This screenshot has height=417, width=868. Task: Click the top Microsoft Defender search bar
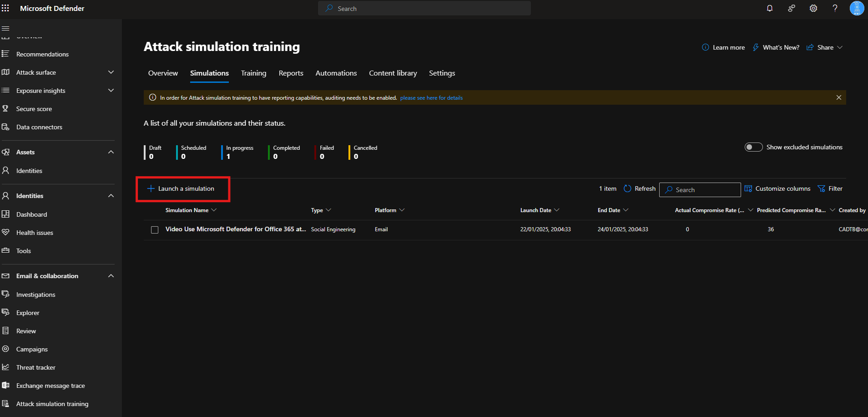(x=424, y=8)
